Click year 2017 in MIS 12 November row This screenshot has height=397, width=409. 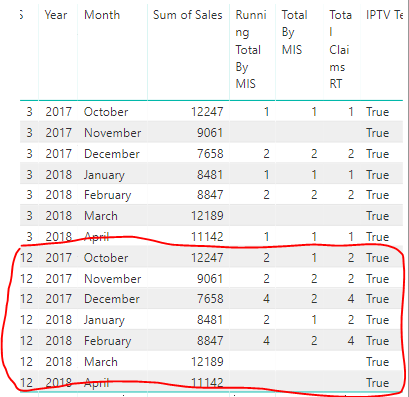(59, 279)
